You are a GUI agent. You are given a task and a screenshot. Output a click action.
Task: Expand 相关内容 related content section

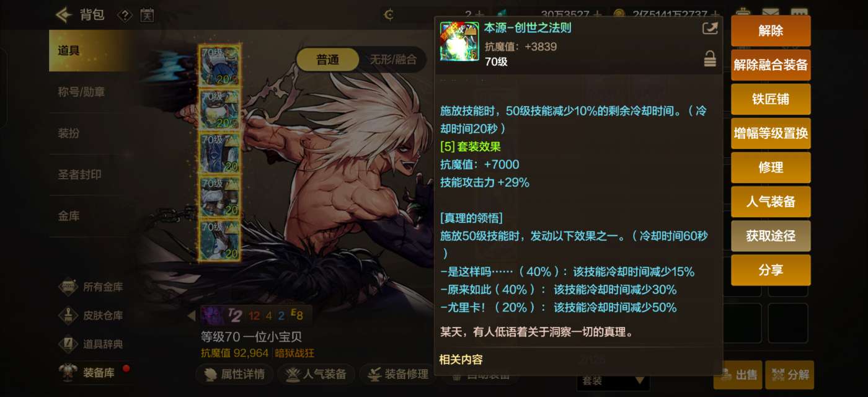(x=461, y=359)
